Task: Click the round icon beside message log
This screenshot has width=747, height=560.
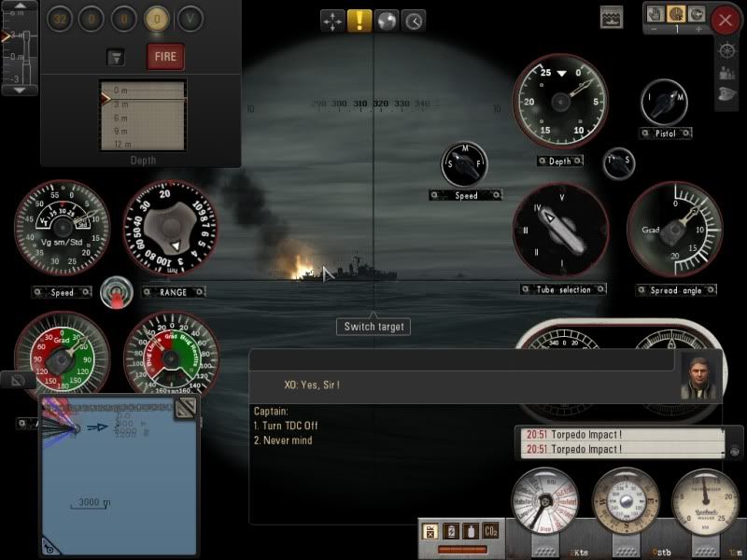Action: (x=734, y=451)
